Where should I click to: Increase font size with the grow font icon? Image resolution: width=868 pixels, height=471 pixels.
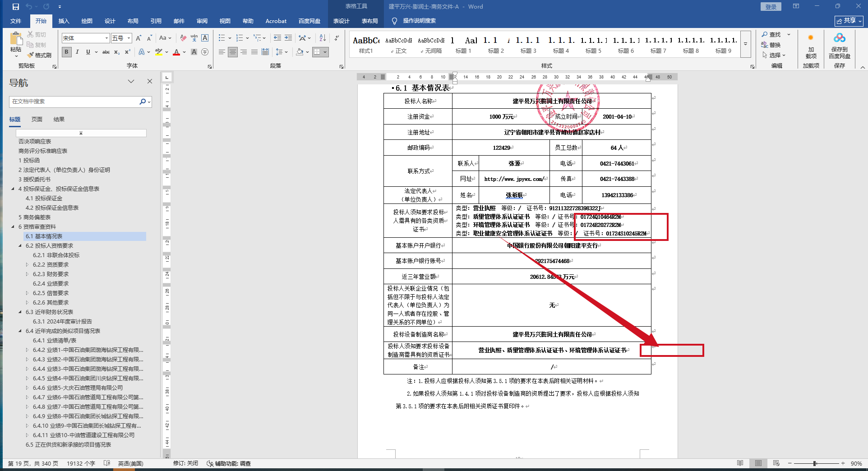click(x=139, y=38)
